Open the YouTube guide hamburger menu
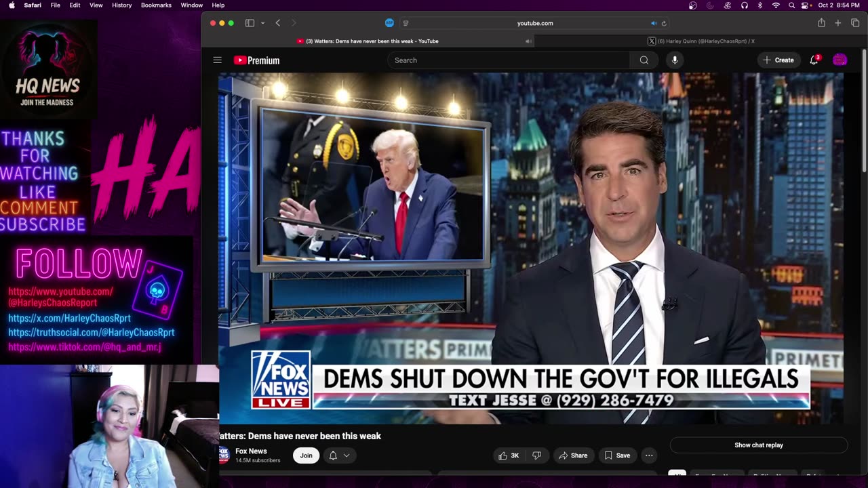 217,60
